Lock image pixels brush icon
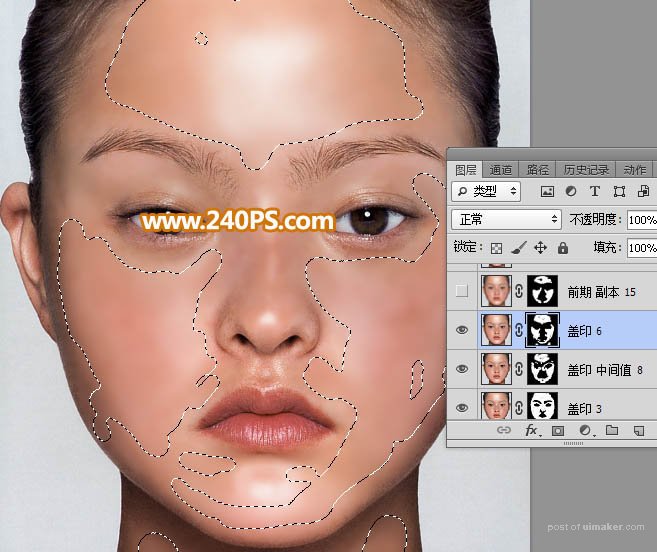The image size is (657, 552). (x=519, y=248)
